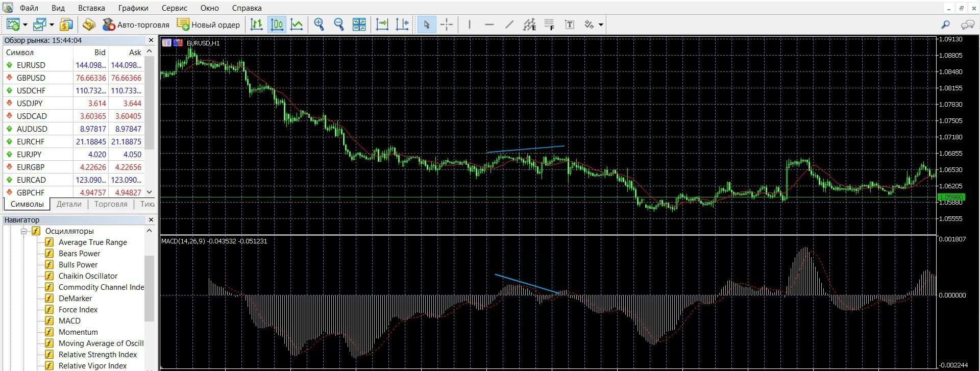Sort Market Watch by Символ column header

38,52
